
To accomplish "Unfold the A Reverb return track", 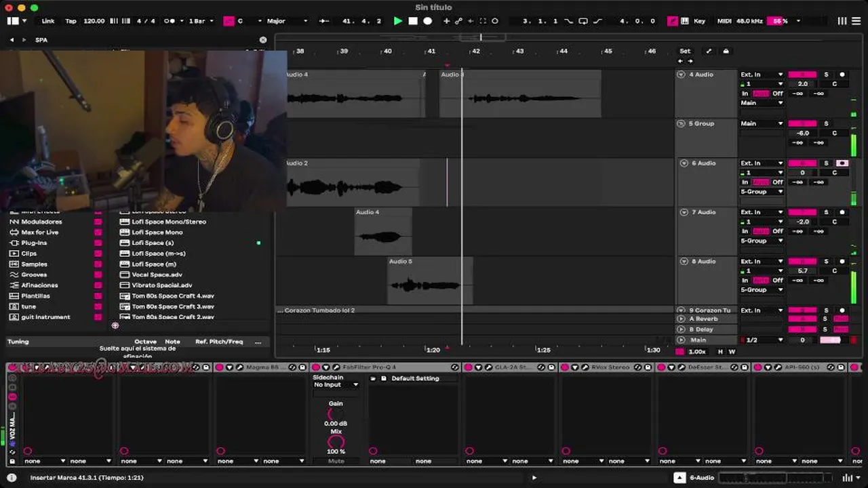I will 681,319.
